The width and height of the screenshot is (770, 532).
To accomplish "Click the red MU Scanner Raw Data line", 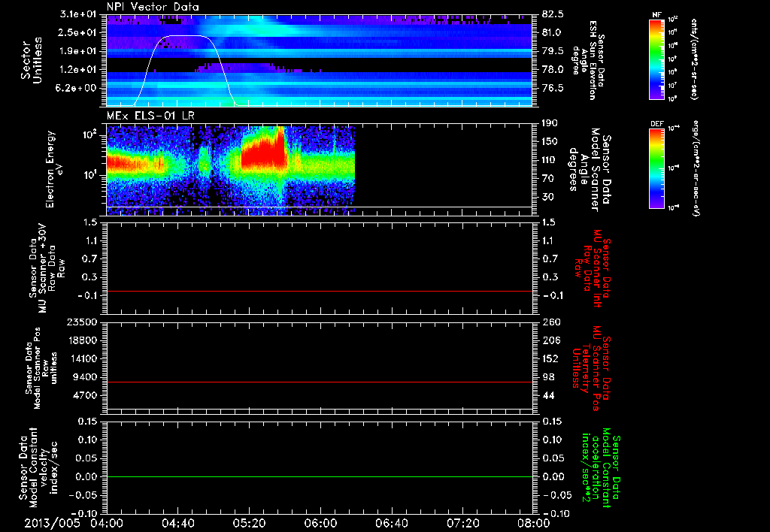I will pyautogui.click(x=319, y=291).
